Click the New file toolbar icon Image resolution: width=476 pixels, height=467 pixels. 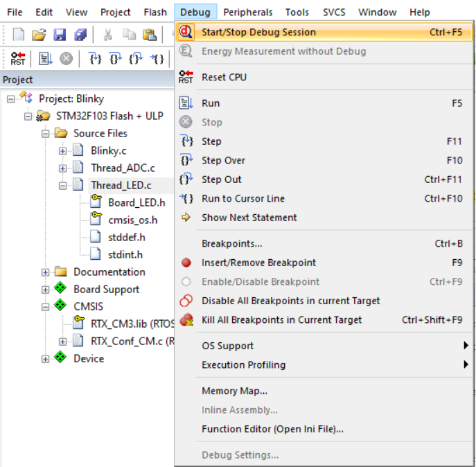pos(19,35)
